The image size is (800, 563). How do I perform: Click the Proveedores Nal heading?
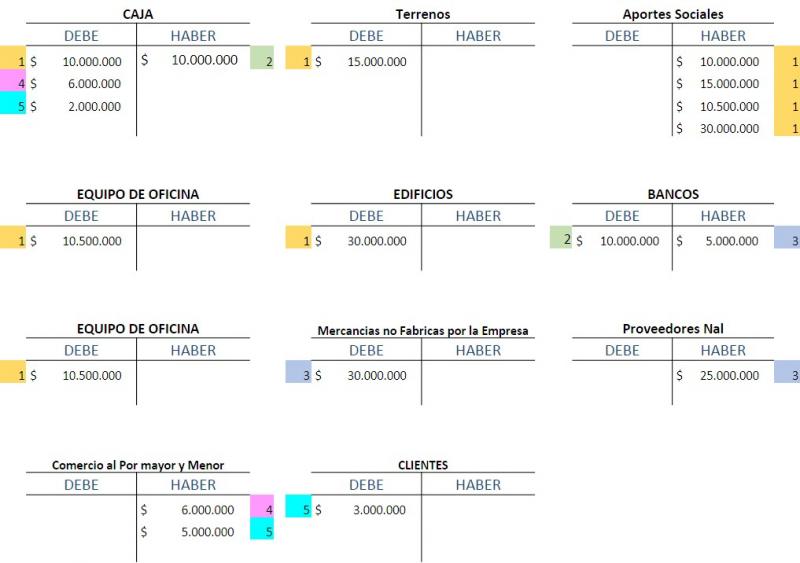pos(673,329)
